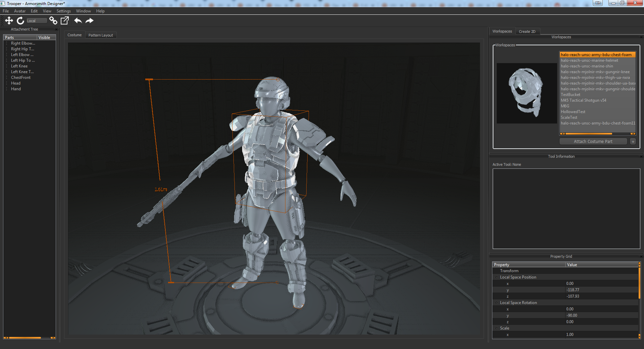Select the Workspaces tab
Viewport: 644px width, 349px height.
click(502, 31)
